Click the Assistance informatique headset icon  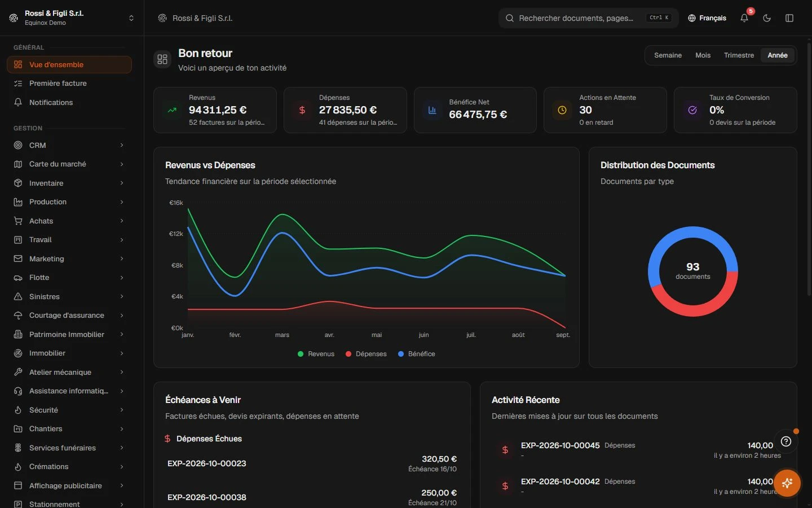(x=18, y=391)
